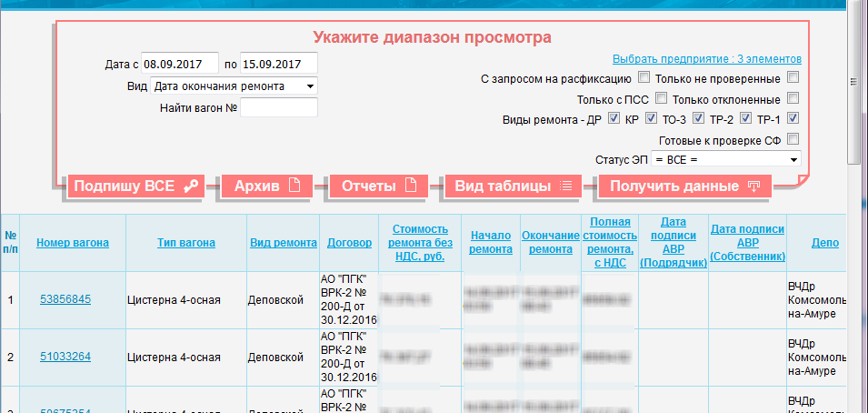
Task: Sort by 'Номер вагона' column header
Action: click(73, 243)
